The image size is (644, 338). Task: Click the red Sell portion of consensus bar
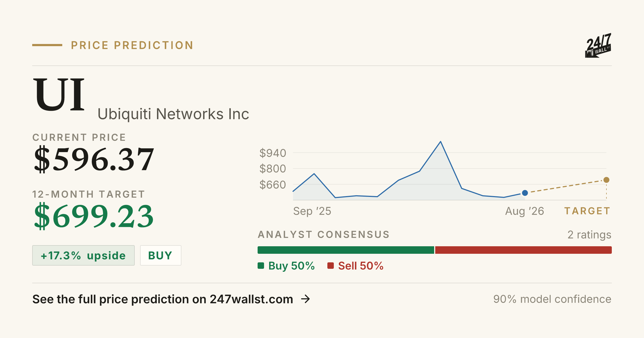(523, 250)
